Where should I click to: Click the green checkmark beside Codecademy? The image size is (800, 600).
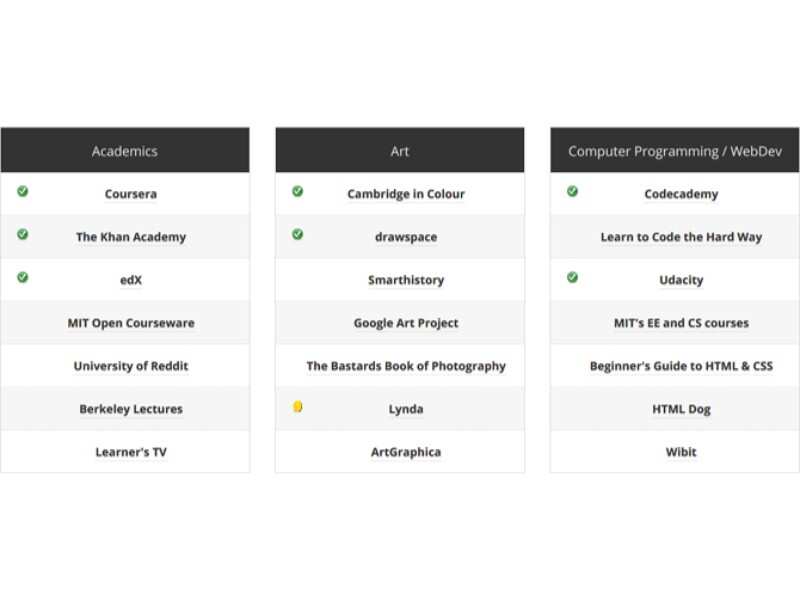[x=572, y=191]
